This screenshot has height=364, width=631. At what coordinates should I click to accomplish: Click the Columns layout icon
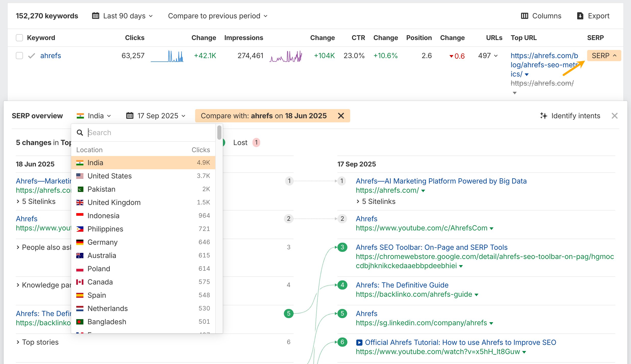tap(524, 16)
